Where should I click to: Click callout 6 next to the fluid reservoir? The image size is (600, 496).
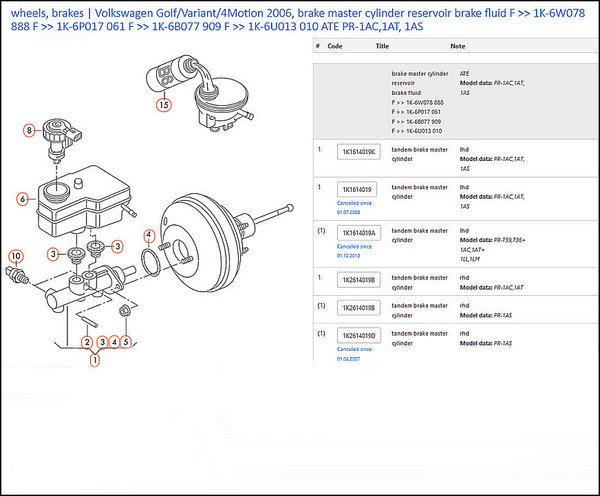click(21, 199)
